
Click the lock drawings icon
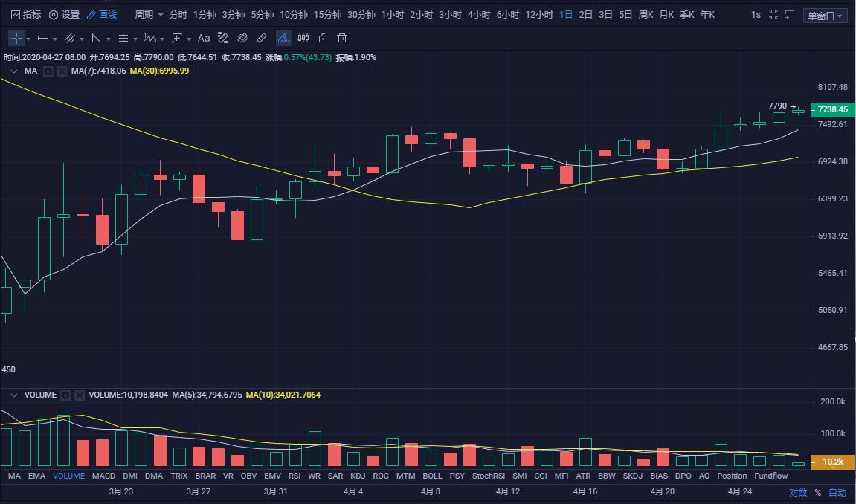pos(324,38)
